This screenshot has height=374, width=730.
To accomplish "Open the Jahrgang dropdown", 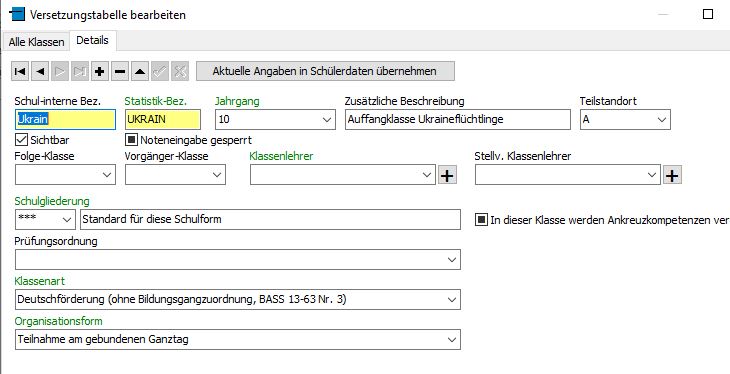I will (275, 120).
